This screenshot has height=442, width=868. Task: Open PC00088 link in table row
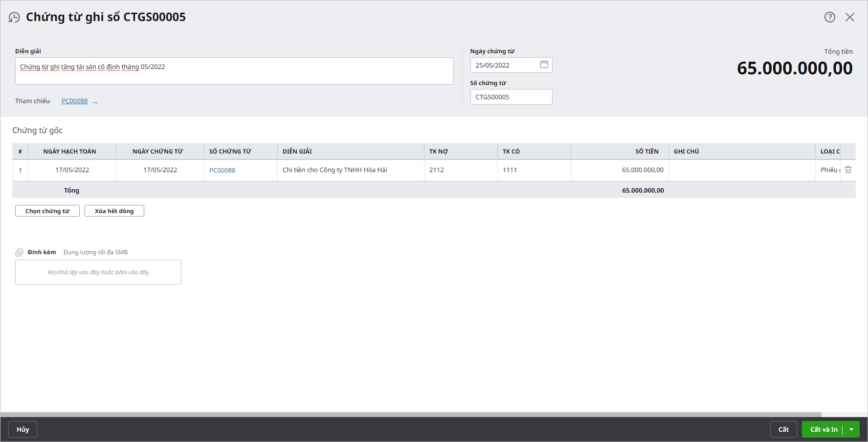[x=222, y=170]
